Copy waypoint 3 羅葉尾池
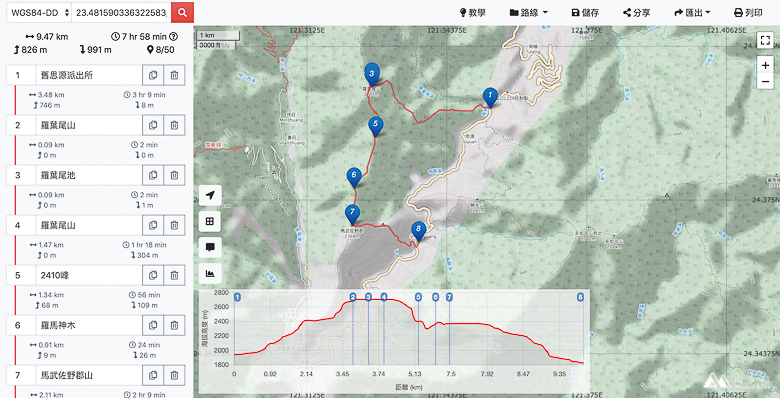 tap(153, 175)
